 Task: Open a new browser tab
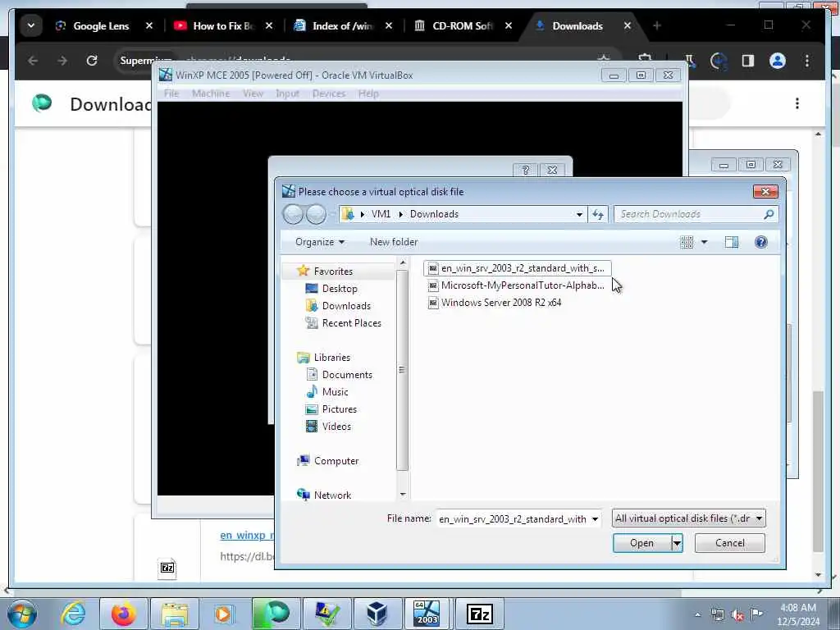click(x=657, y=25)
